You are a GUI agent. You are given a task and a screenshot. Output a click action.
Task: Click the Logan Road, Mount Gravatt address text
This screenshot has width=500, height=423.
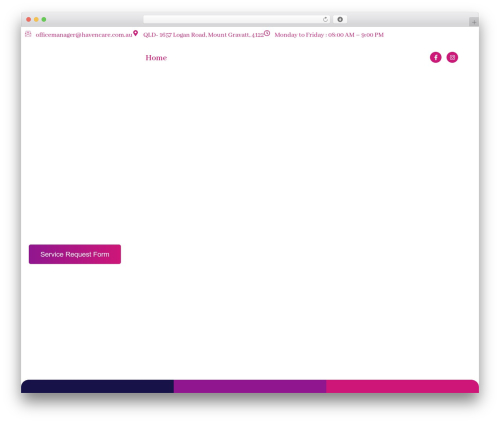click(203, 35)
